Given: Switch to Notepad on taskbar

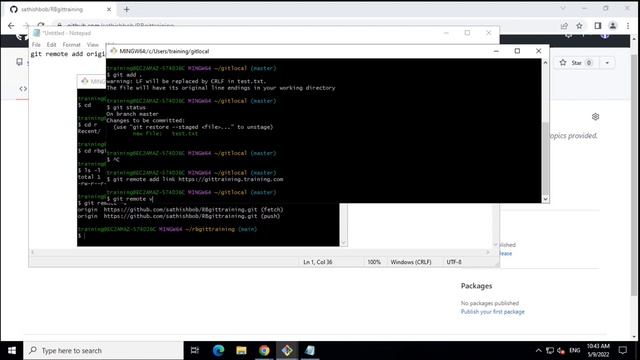Looking at the screenshot, I should (310, 351).
